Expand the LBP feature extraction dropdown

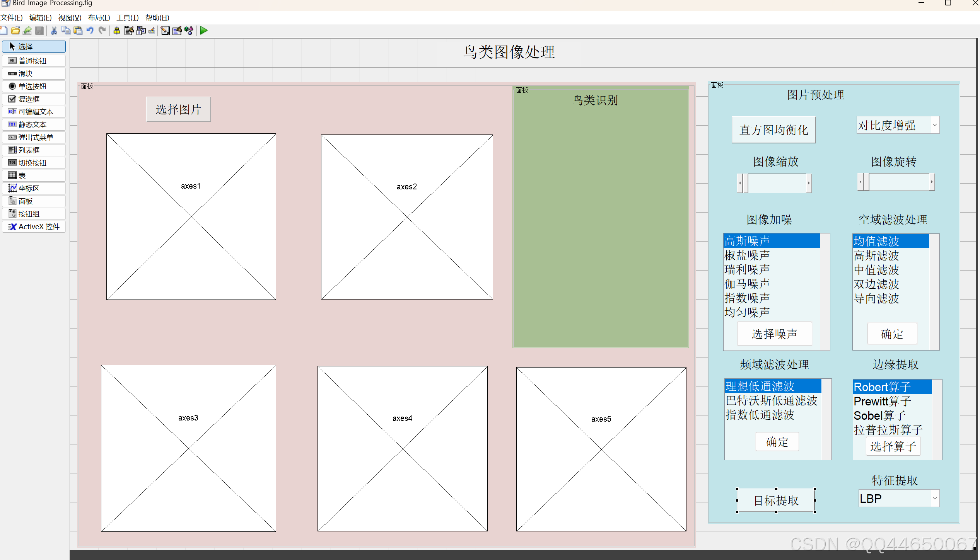934,499
